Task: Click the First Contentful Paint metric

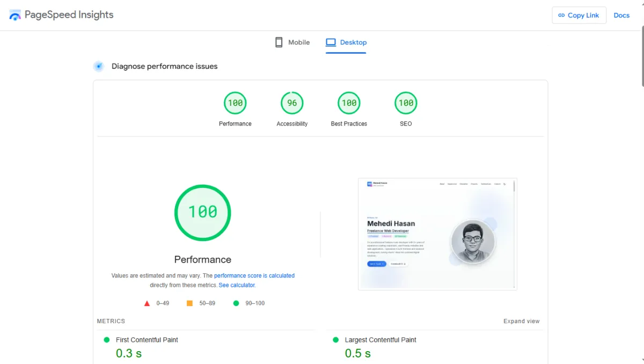Action: [x=147, y=340]
